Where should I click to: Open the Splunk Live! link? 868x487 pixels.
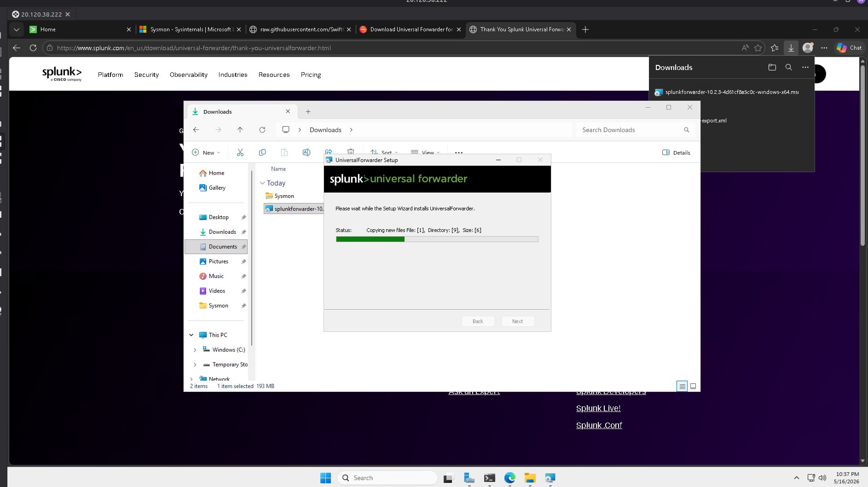[598, 408]
